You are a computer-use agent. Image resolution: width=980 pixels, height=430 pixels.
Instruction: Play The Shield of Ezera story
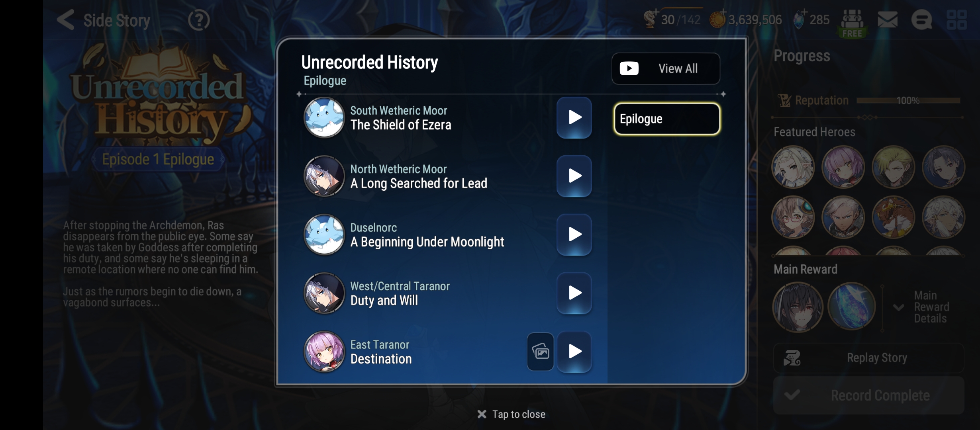click(x=574, y=117)
